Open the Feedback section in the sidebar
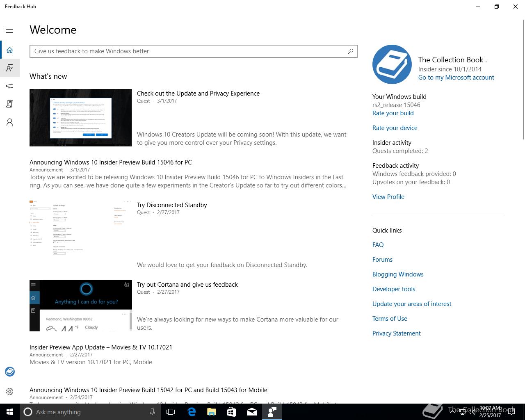The height and width of the screenshot is (420, 525). 10,68
